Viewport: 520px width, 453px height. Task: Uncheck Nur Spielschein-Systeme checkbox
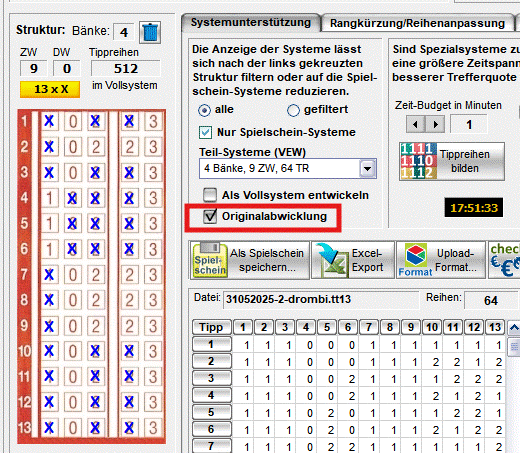205,132
